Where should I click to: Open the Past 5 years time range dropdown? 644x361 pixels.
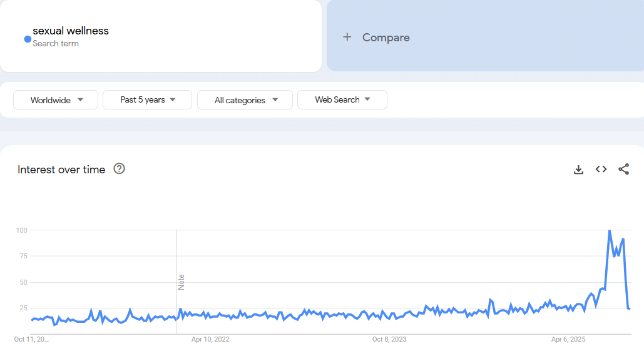point(146,99)
